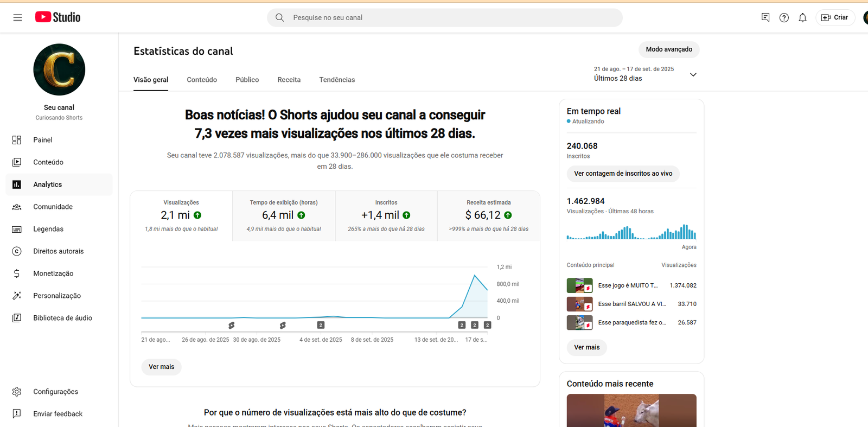Open Conteúdo in the sidebar
This screenshot has height=427, width=868.
click(x=59, y=162)
